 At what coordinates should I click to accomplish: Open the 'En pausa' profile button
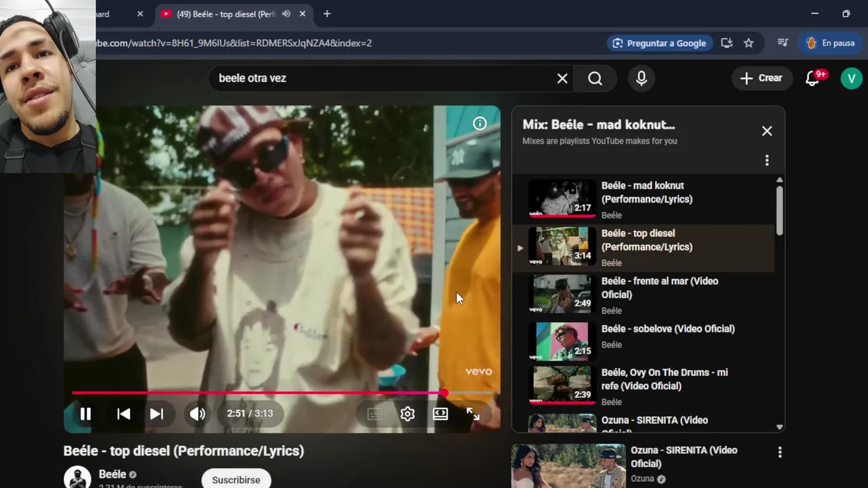coord(830,43)
